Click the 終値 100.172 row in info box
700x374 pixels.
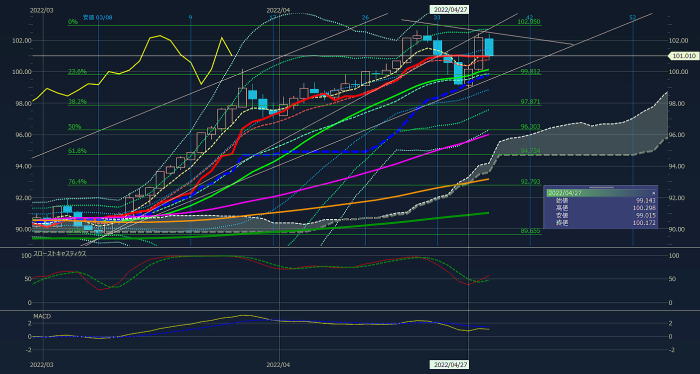click(x=600, y=223)
